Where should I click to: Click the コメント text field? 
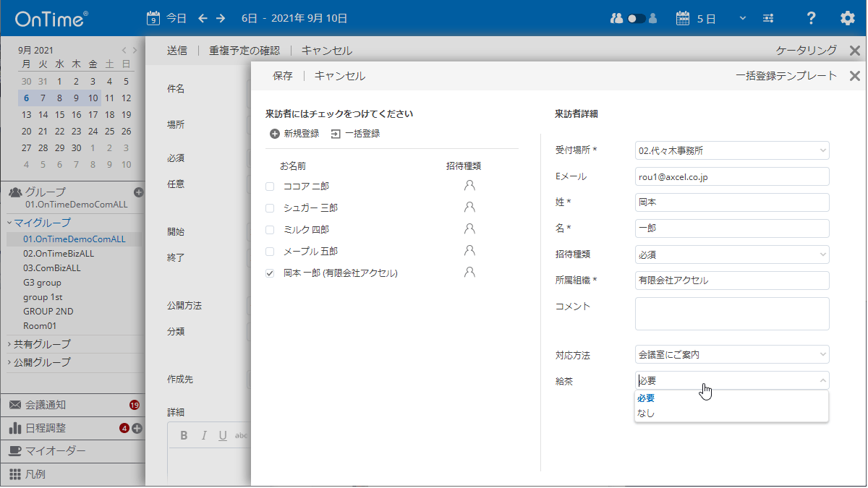click(731, 314)
